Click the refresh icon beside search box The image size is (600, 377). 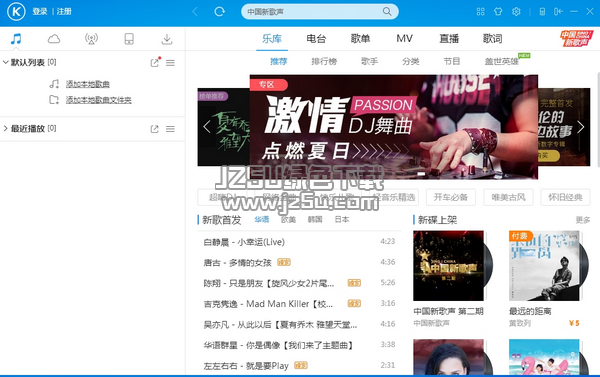tap(219, 11)
